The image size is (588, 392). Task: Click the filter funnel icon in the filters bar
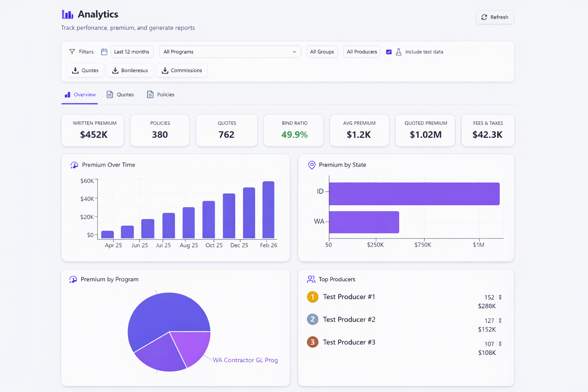pyautogui.click(x=72, y=51)
